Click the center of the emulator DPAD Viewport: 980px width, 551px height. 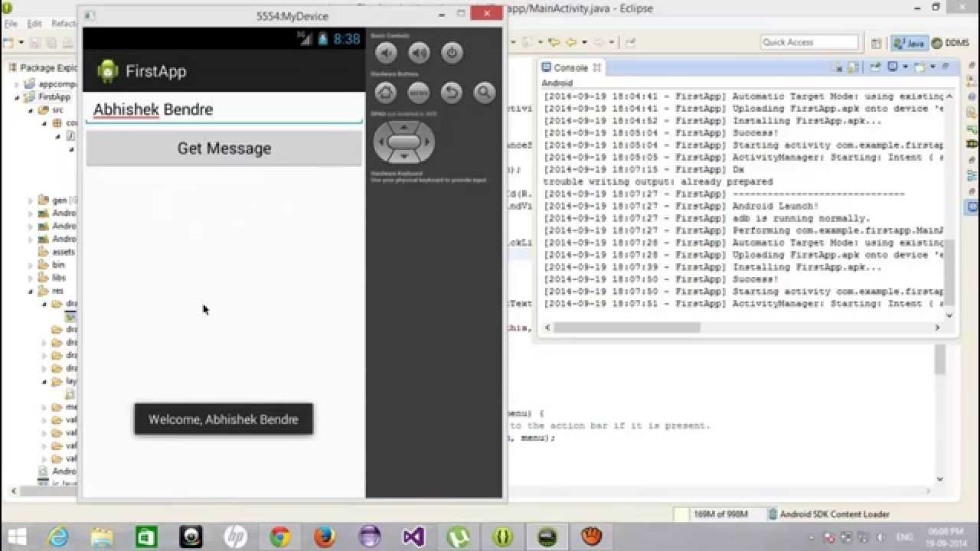[404, 142]
